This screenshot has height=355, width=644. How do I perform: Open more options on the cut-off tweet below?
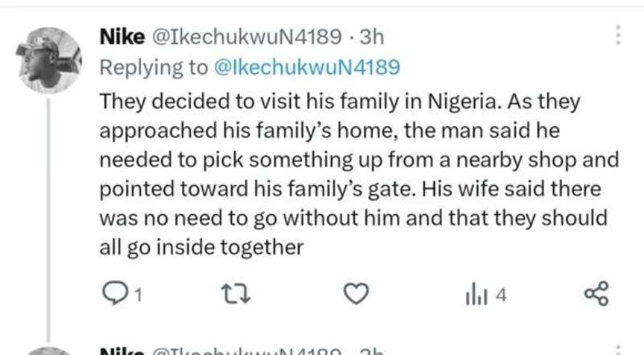click(618, 351)
